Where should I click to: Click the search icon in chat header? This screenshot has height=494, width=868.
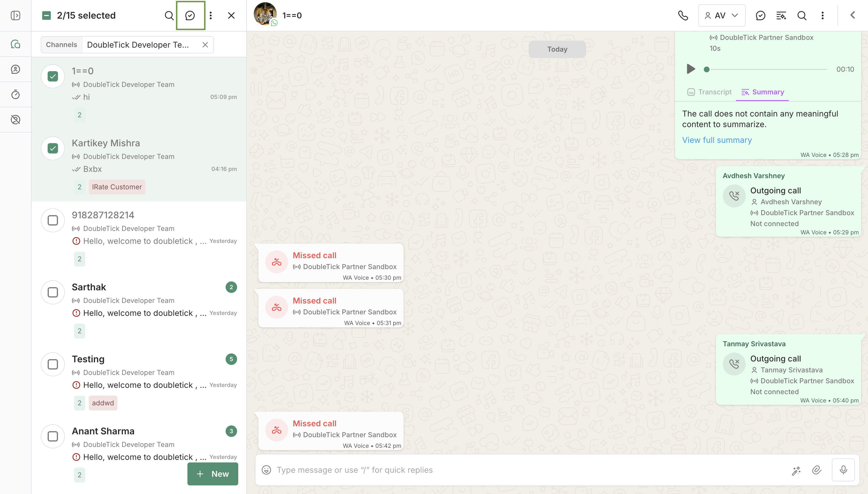[802, 15]
